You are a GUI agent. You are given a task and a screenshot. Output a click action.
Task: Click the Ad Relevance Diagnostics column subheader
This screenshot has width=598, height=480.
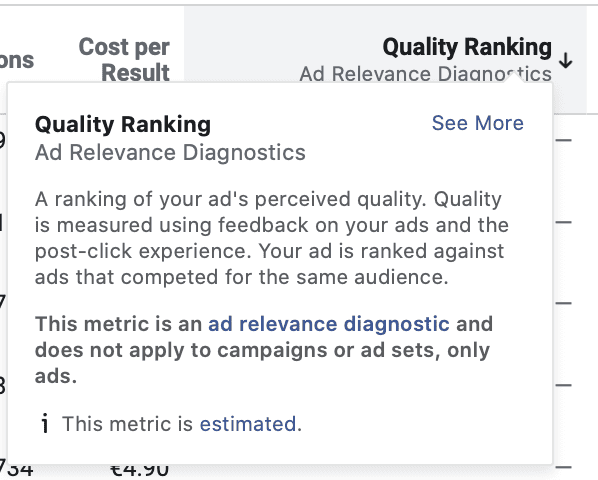pyautogui.click(x=425, y=74)
